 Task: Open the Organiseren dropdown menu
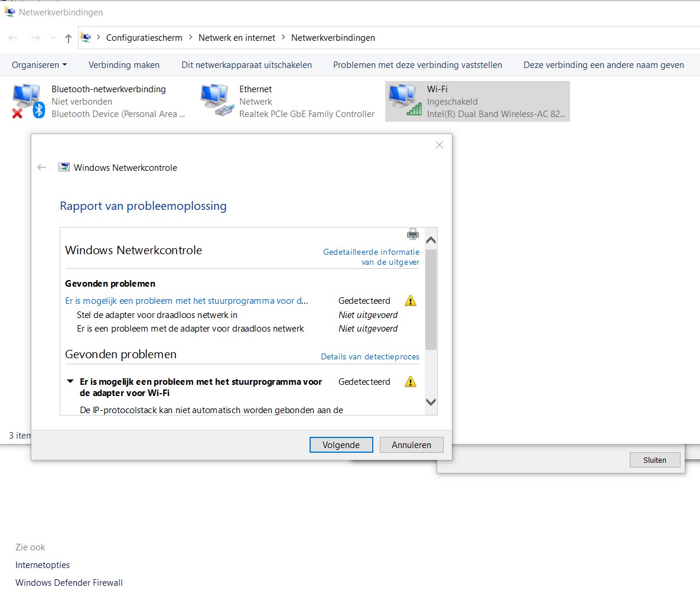[x=40, y=65]
